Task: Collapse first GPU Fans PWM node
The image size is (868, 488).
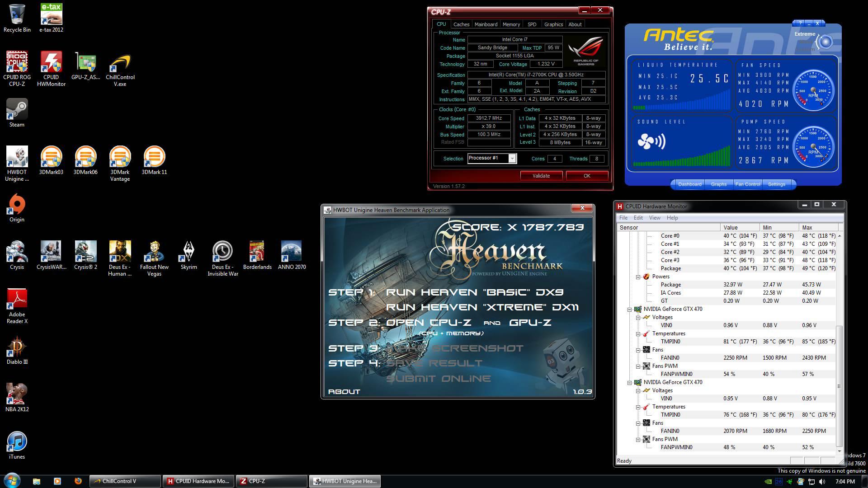Action: (x=638, y=366)
